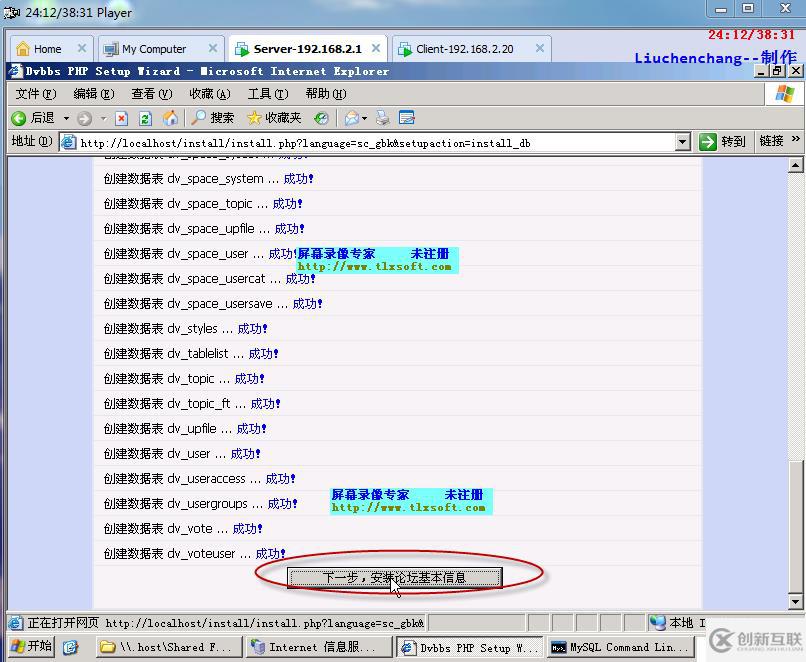Image resolution: width=806 pixels, height=662 pixels.
Task: Click the Refresh page icon
Action: [145, 119]
